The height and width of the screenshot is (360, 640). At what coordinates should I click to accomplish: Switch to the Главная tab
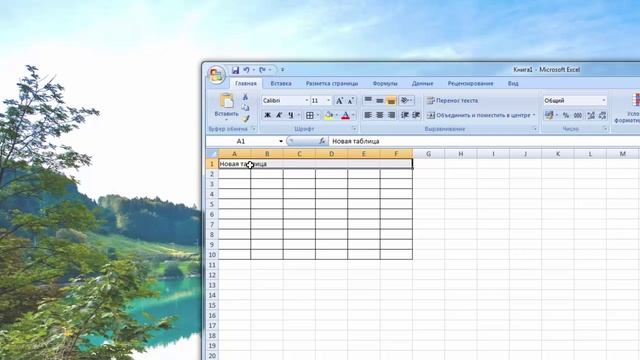coord(246,84)
